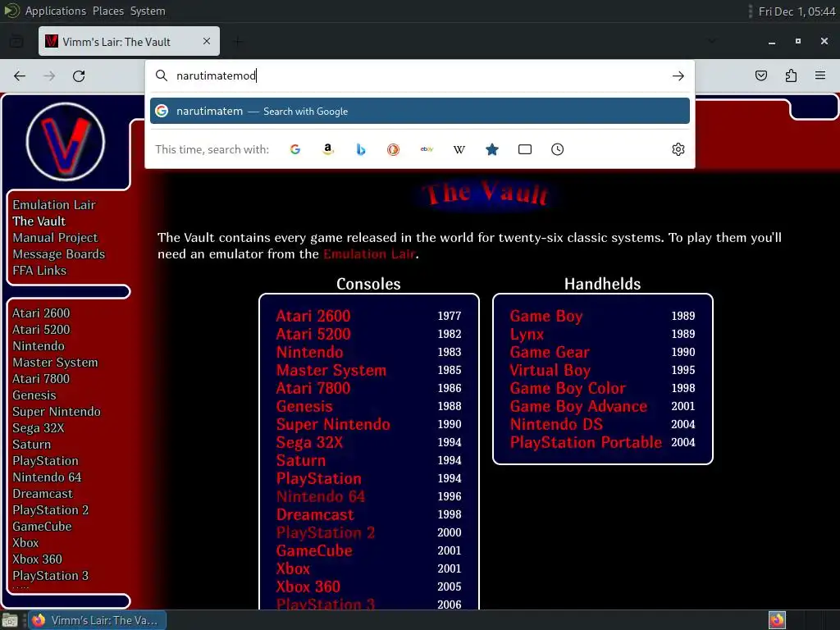Open Atari 2600 in Consoles table

pyautogui.click(x=313, y=316)
